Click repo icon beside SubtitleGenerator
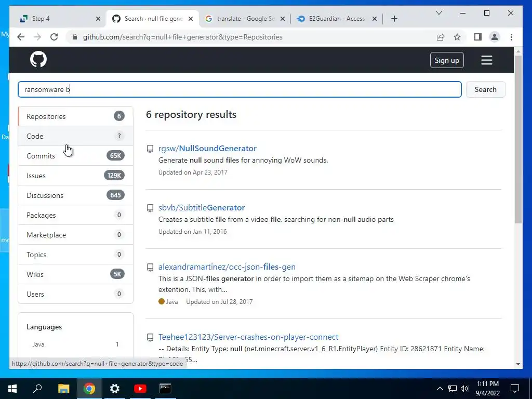This screenshot has width=532, height=399. [150, 208]
